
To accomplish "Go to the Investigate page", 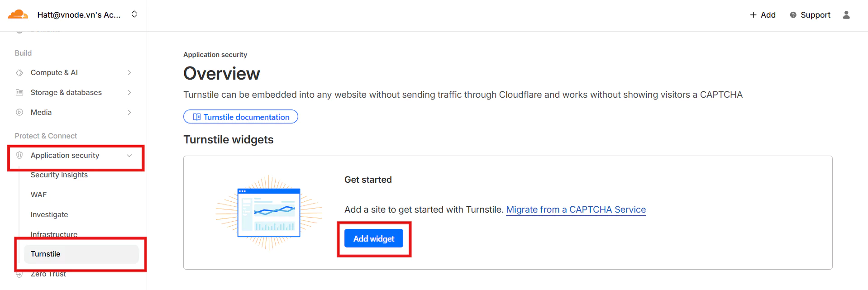I will click(49, 215).
